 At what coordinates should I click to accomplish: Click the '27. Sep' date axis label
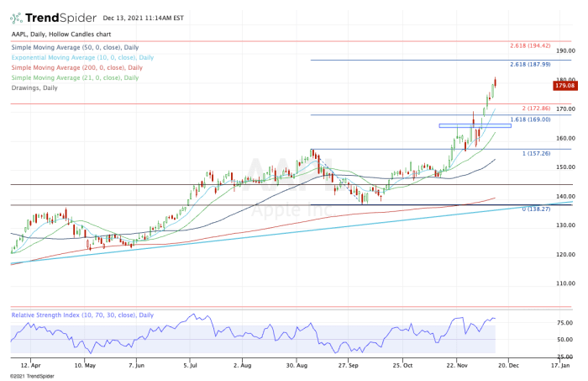(x=349, y=365)
